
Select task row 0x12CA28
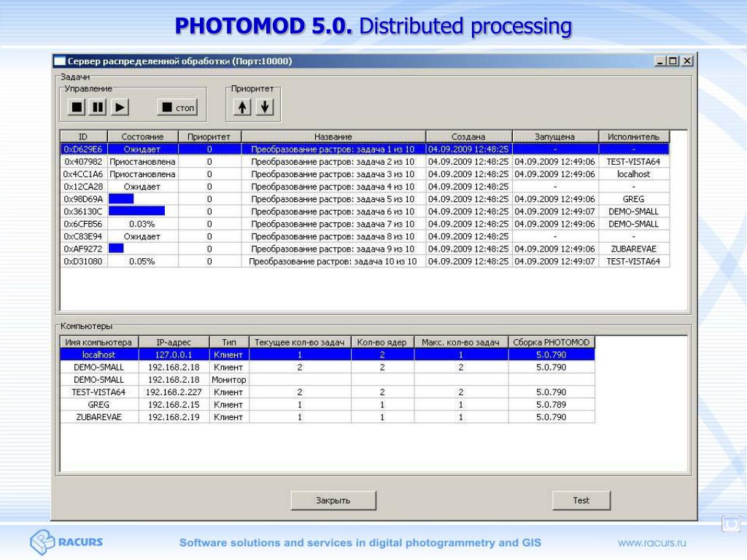(x=365, y=186)
